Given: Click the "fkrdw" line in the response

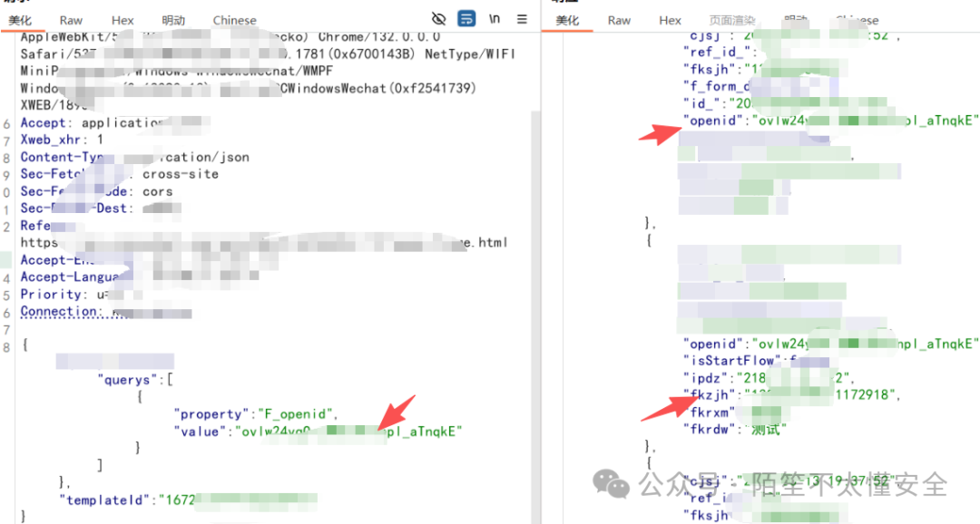Looking at the screenshot, I should [x=735, y=429].
